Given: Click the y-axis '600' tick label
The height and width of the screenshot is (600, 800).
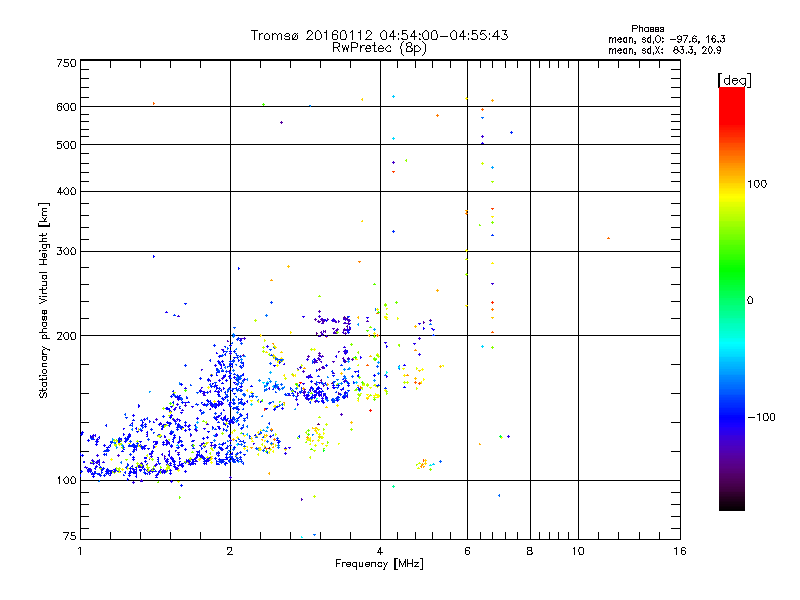Looking at the screenshot, I should point(66,107).
